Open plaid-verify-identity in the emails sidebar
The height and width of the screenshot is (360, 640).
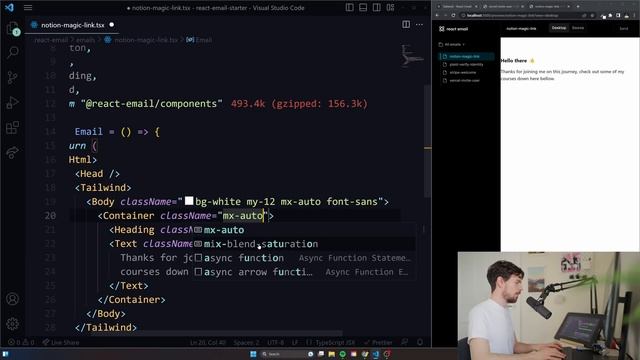pyautogui.click(x=466, y=64)
